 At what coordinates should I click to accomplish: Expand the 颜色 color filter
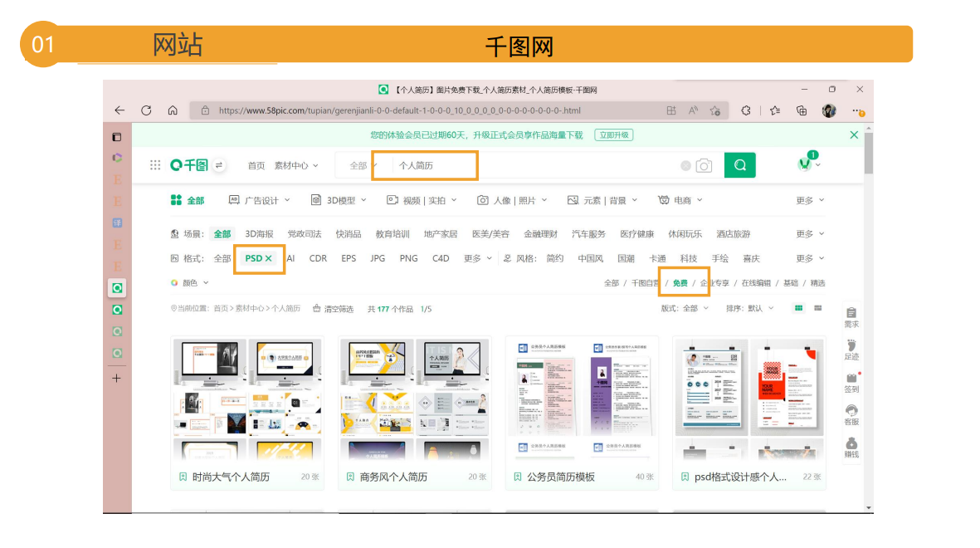(x=190, y=283)
